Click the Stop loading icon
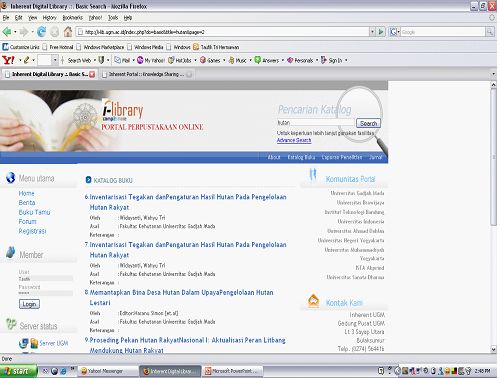 coord(55,32)
